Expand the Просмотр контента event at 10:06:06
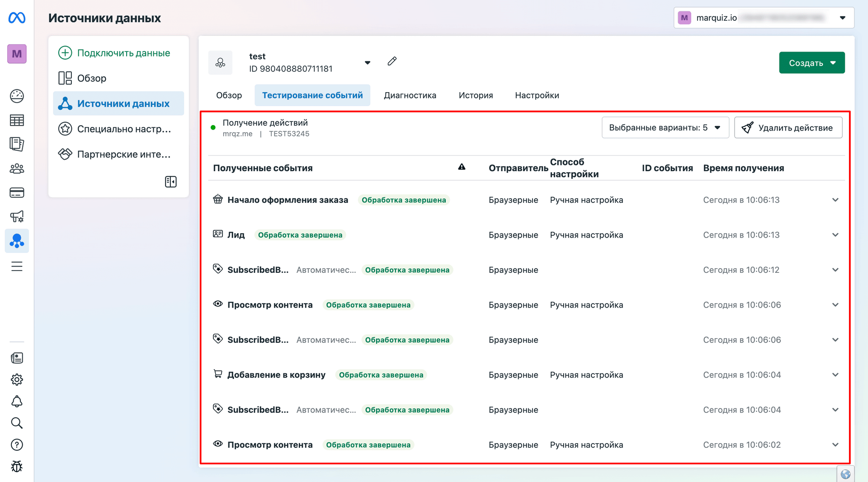Viewport: 868px width, 482px height. click(x=835, y=305)
